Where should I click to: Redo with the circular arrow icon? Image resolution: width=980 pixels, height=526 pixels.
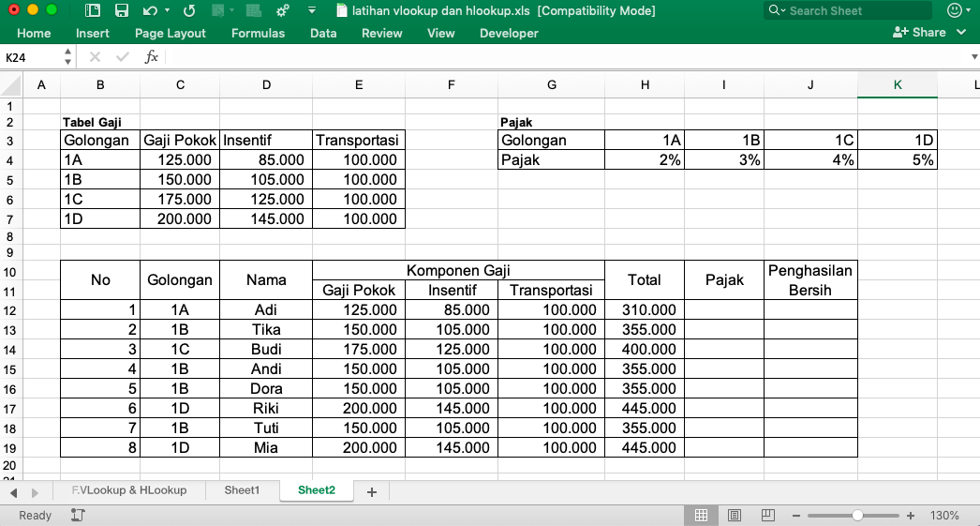pos(189,10)
